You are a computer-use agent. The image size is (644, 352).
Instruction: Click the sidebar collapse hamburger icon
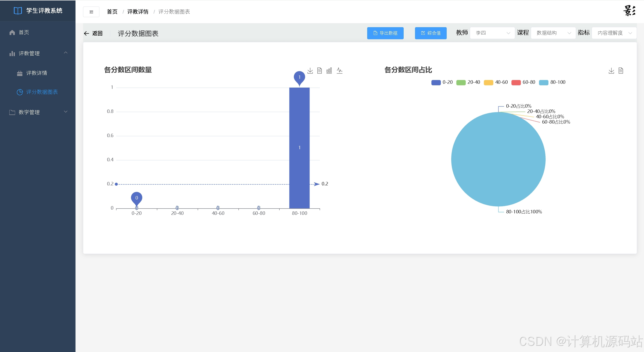[91, 12]
